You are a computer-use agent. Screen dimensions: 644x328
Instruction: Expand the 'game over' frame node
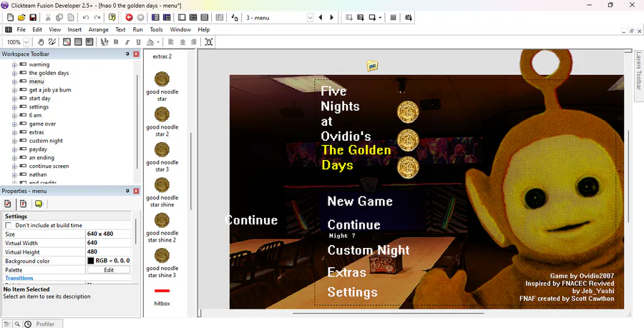(x=14, y=124)
